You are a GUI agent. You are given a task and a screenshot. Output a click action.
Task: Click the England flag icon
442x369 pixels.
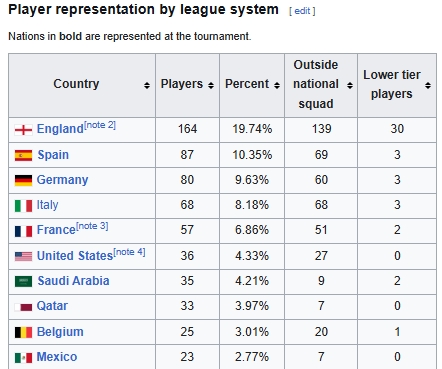click(23, 130)
